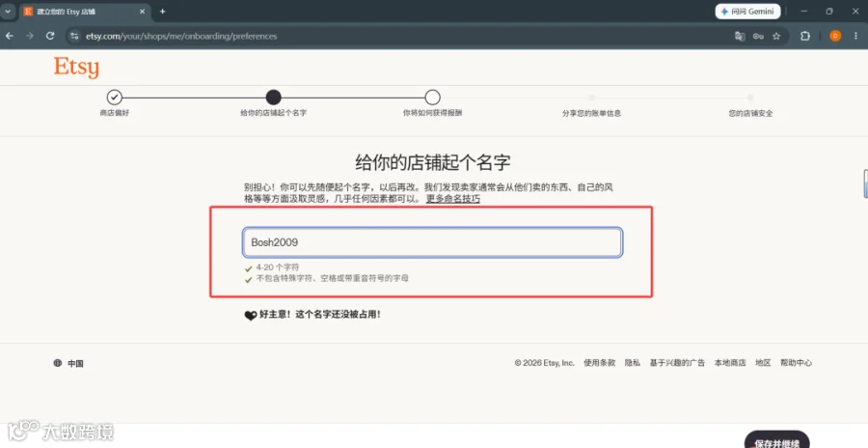Open the 隐私 footer link
Image resolution: width=868 pixels, height=448 pixels.
coord(633,363)
